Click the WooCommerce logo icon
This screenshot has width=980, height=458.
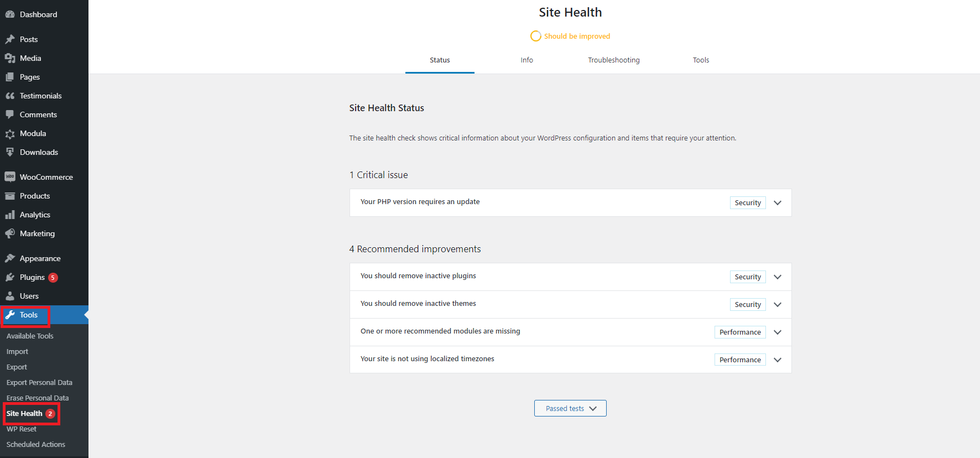[x=10, y=177]
